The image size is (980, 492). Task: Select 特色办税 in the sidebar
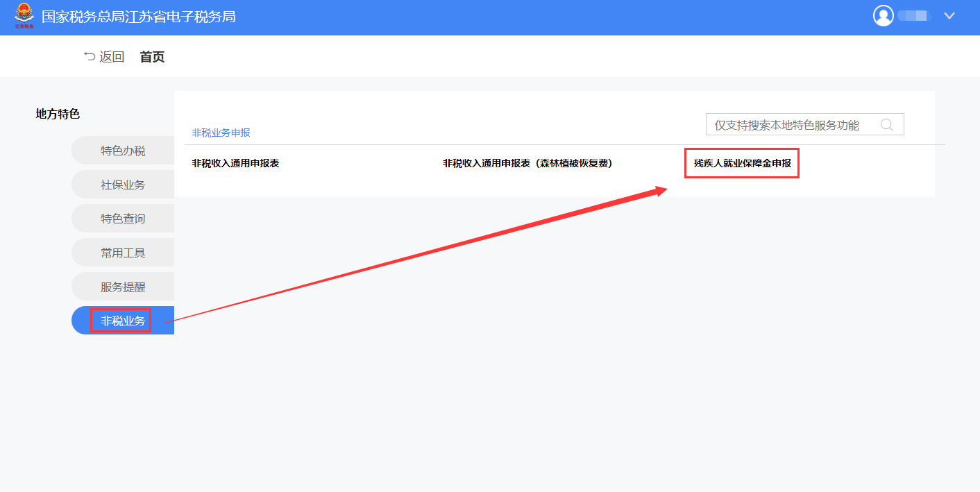tap(123, 151)
